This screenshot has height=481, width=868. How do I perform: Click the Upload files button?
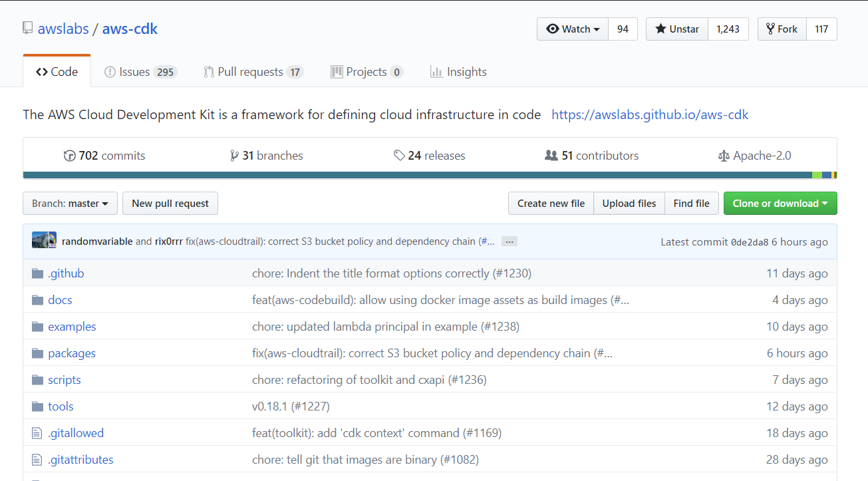click(x=629, y=204)
